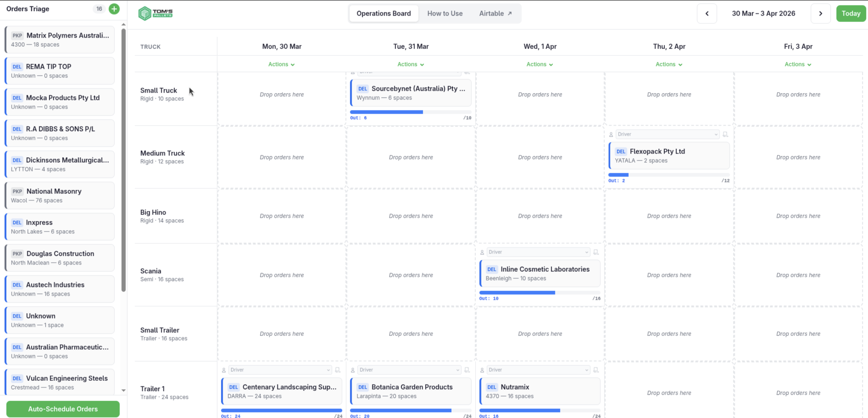Select the Mocka Products Pty Ltd order
868x418 pixels.
tap(60, 102)
